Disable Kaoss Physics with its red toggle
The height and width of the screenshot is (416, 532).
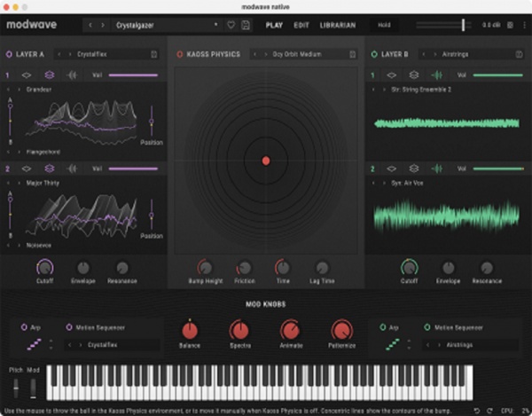180,54
